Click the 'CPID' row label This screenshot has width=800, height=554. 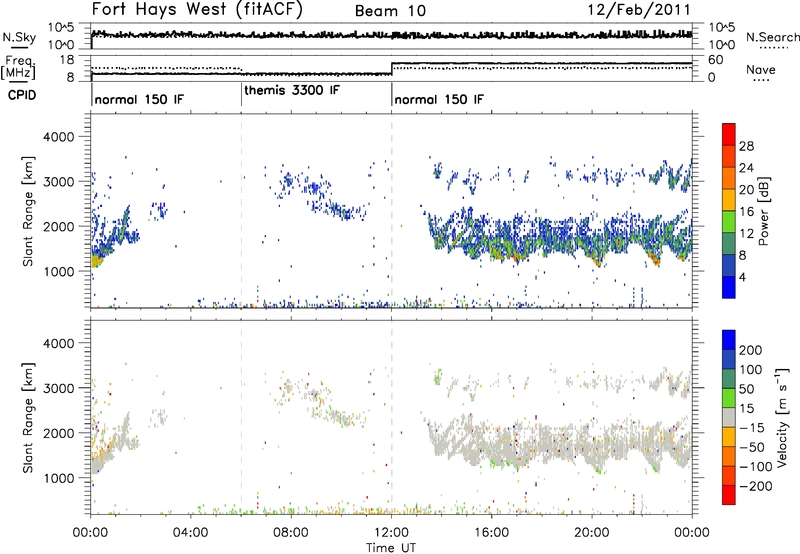point(22,95)
